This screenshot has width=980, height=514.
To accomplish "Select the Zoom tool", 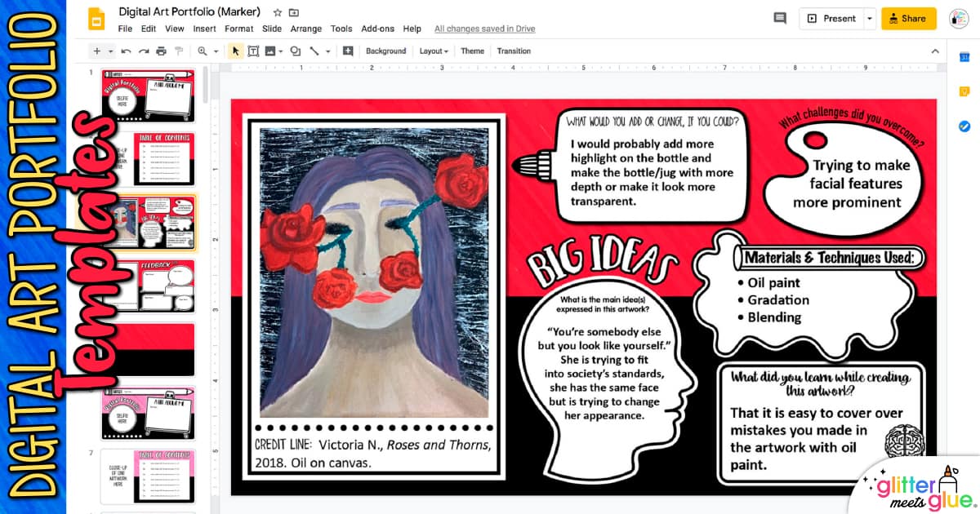I will [x=202, y=51].
